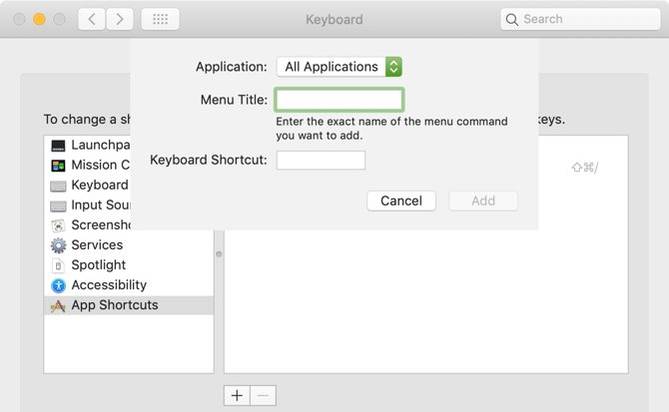
Task: Focus the Keyboard Shortcut field
Action: 320,160
